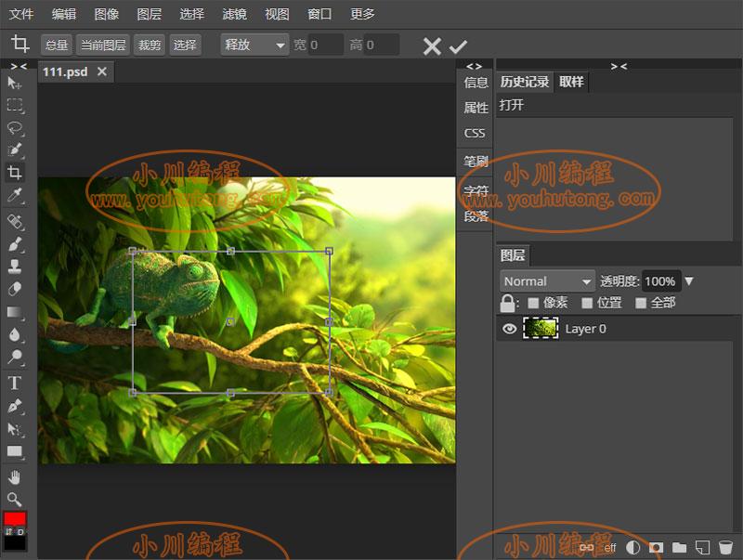Switch to the 历史记录 tab
Image resolution: width=743 pixels, height=560 pixels.
(x=525, y=82)
